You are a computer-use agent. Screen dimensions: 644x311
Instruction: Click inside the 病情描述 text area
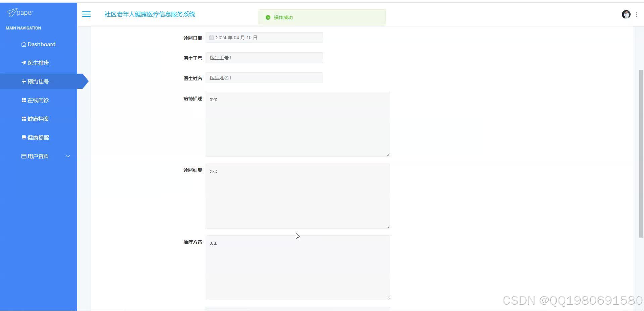(x=298, y=124)
